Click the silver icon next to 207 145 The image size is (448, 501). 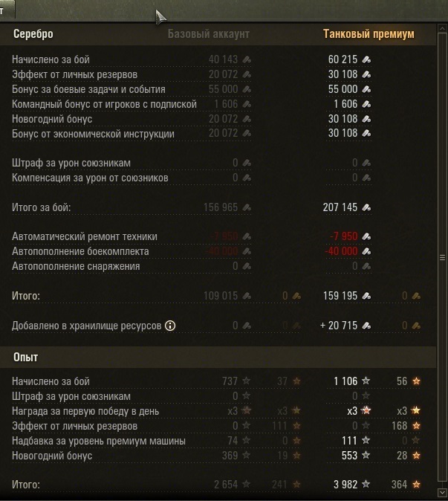coord(366,207)
